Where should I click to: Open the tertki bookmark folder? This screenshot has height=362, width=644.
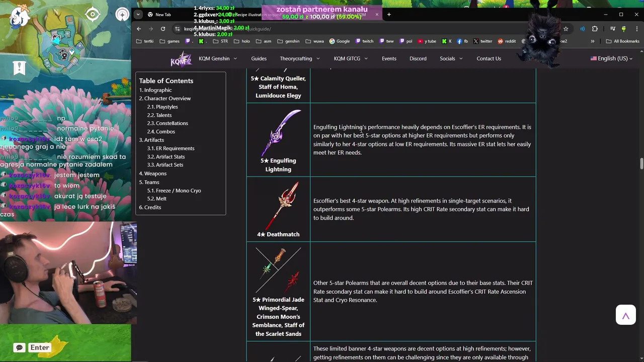pyautogui.click(x=145, y=41)
